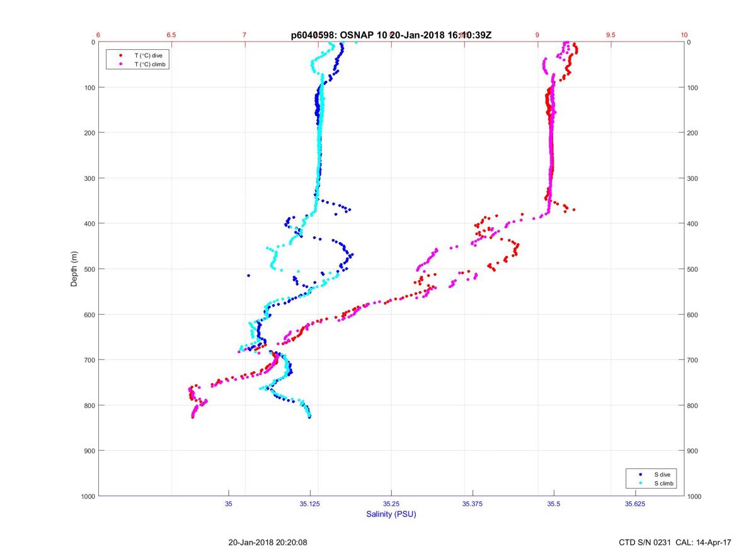Click the '600' tick on the left depth axis
Image resolution: width=756 pixels, height=558 pixels.
click(89, 315)
